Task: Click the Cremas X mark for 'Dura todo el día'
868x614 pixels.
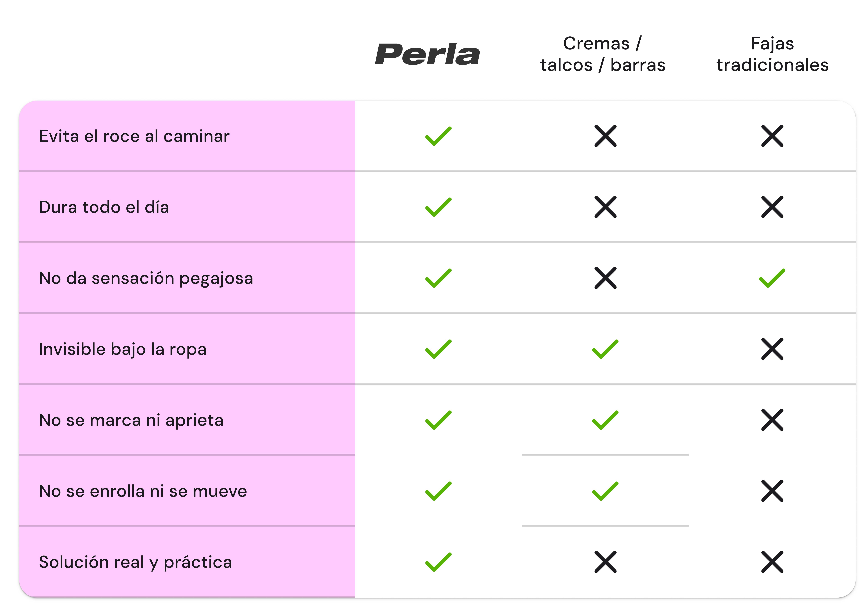Action: [605, 207]
